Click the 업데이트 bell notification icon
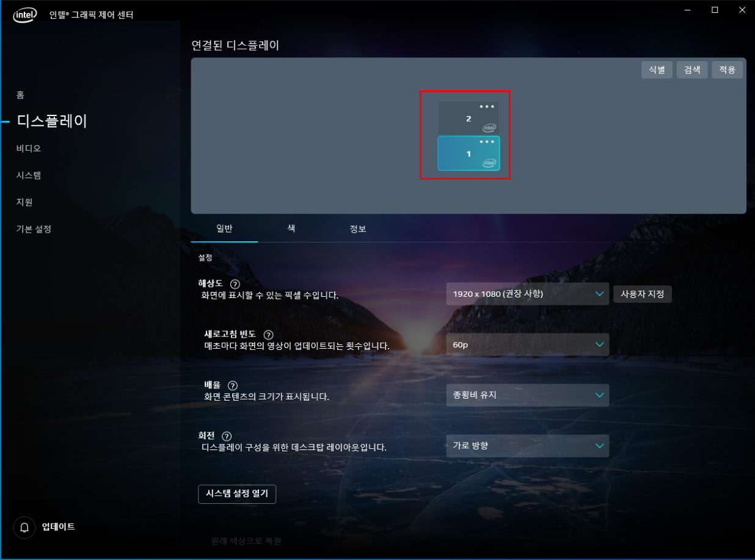Viewport: 755px width, 560px height. (x=24, y=527)
